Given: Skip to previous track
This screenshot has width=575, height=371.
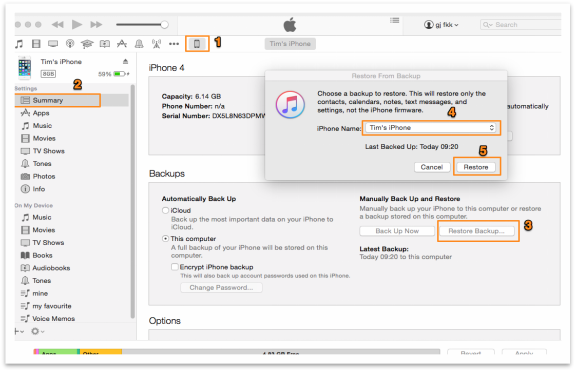Looking at the screenshot, I should [x=57, y=25].
